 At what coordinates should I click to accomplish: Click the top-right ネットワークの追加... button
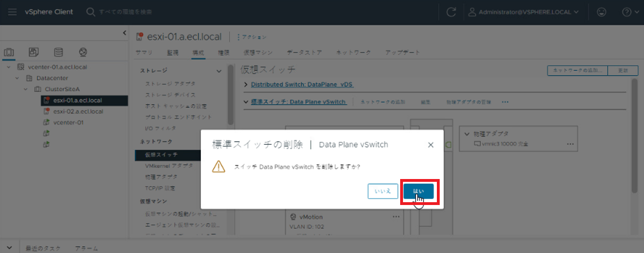577,71
